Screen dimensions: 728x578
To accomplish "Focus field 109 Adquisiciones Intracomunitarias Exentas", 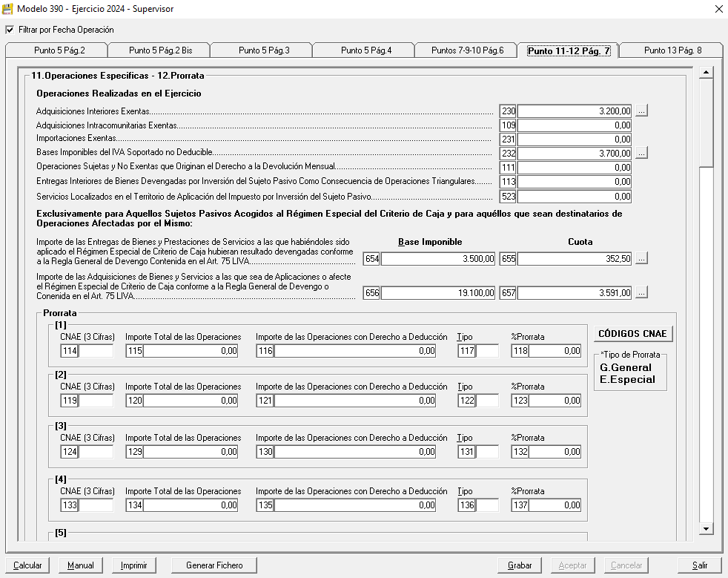I will tap(575, 125).
